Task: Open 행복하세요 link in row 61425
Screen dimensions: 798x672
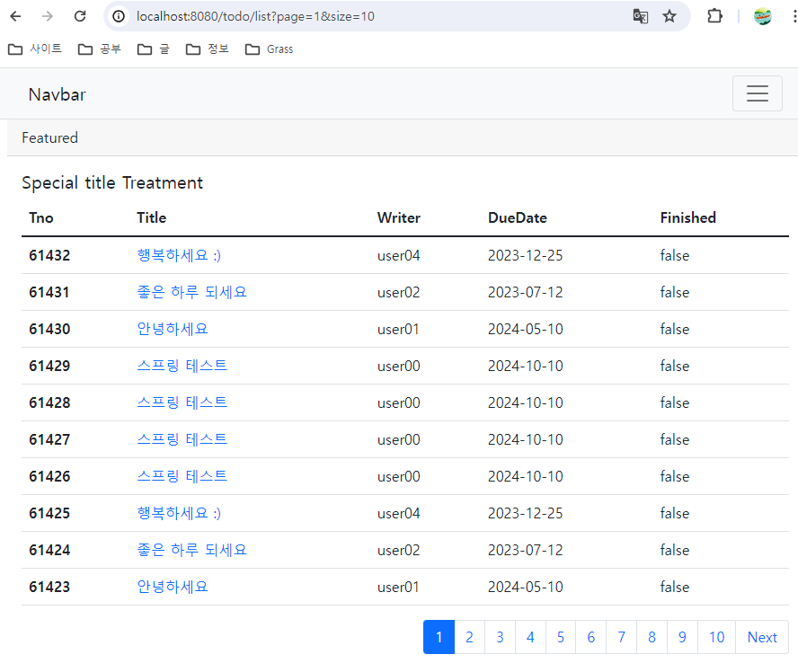Action: (x=179, y=513)
